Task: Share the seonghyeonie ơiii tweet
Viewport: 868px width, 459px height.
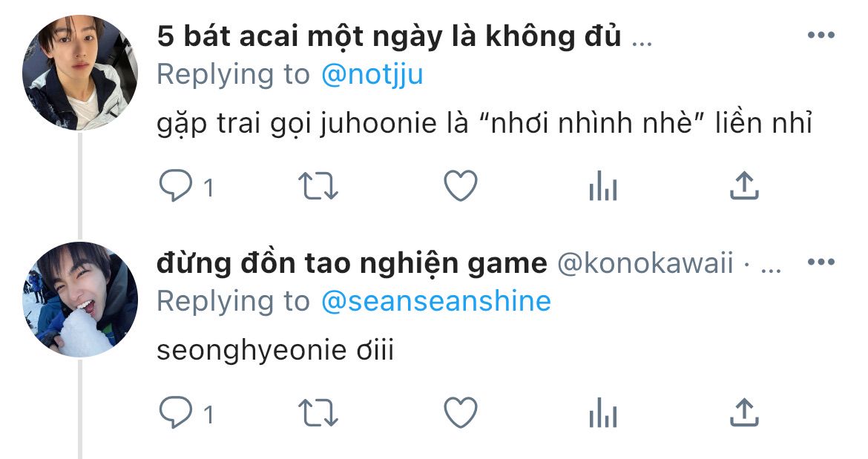Action: [744, 412]
